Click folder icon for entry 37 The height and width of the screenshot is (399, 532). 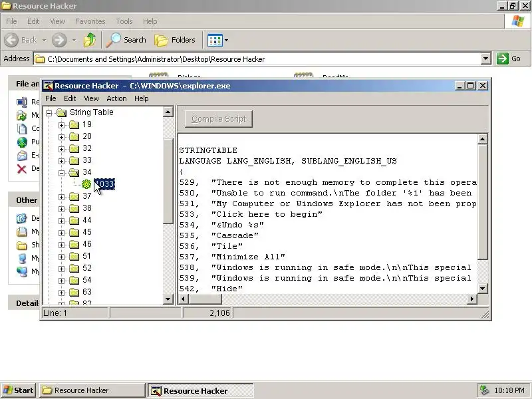pyautogui.click(x=74, y=196)
